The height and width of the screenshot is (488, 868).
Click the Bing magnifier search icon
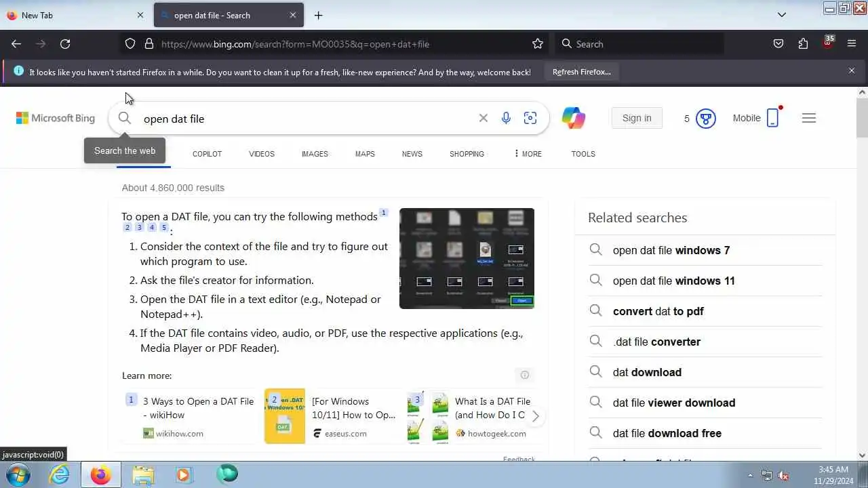[x=124, y=118]
